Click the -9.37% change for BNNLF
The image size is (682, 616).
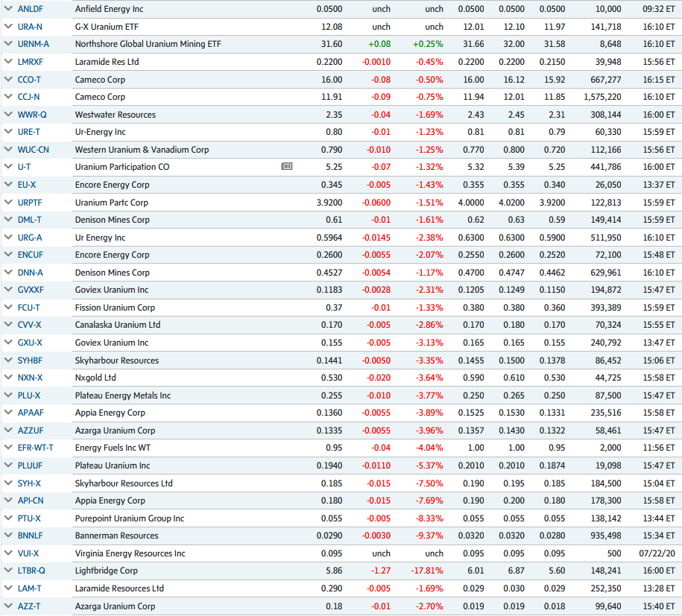429,536
